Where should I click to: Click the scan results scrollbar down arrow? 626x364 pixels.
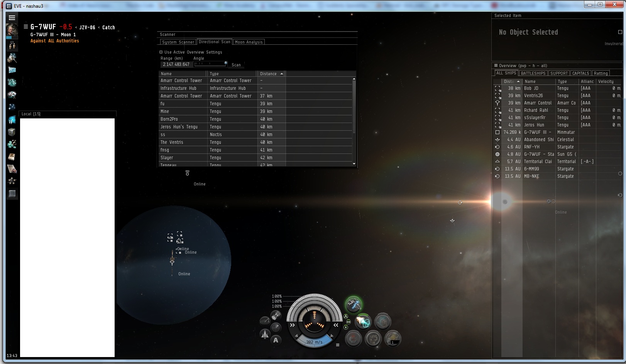coord(354,164)
